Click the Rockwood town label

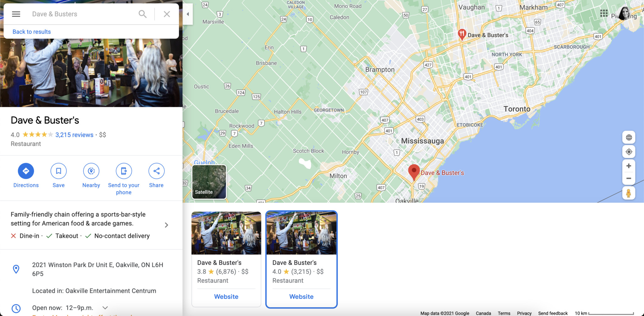coord(241,126)
